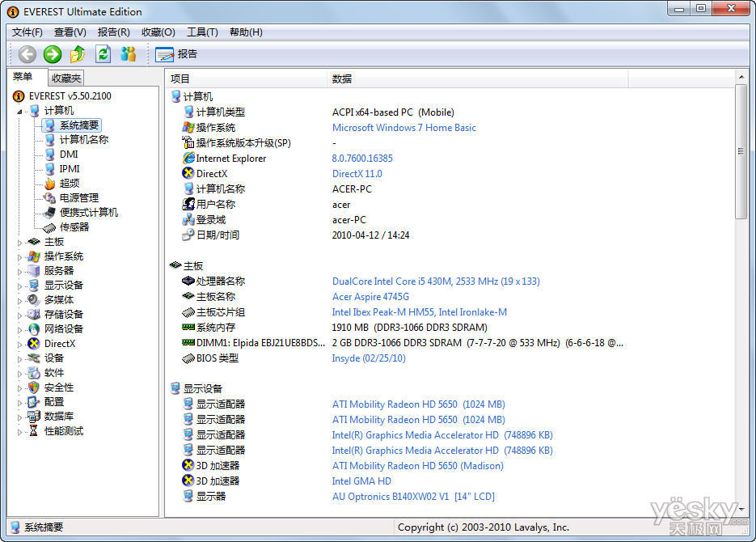Open the 报告 report toolbar button

[x=176, y=54]
